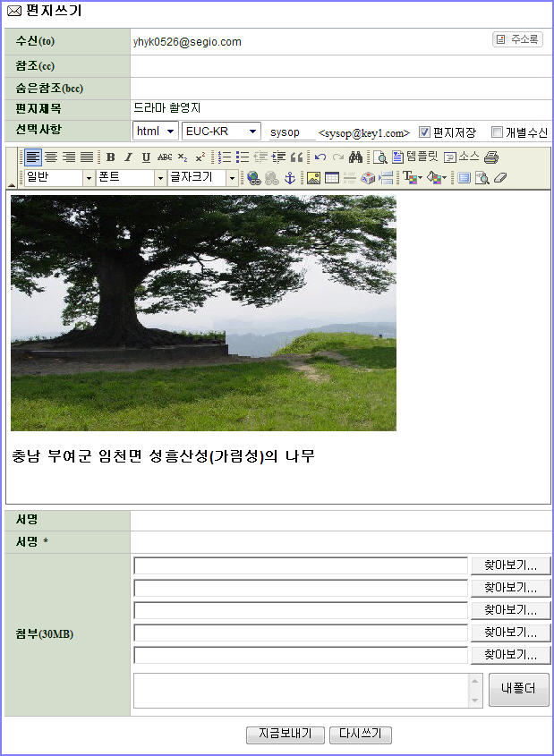Uncheck the 편지저장 checkbox
Image resolution: width=554 pixels, height=756 pixels.
[x=425, y=132]
